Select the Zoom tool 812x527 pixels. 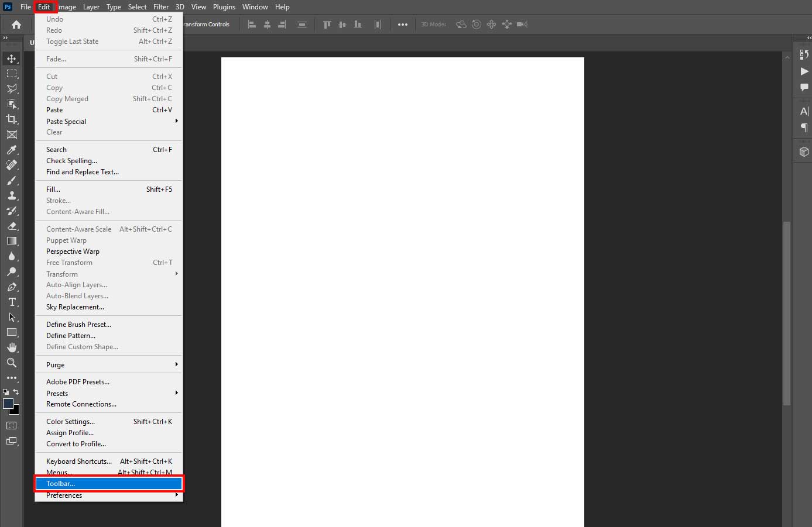click(x=11, y=363)
